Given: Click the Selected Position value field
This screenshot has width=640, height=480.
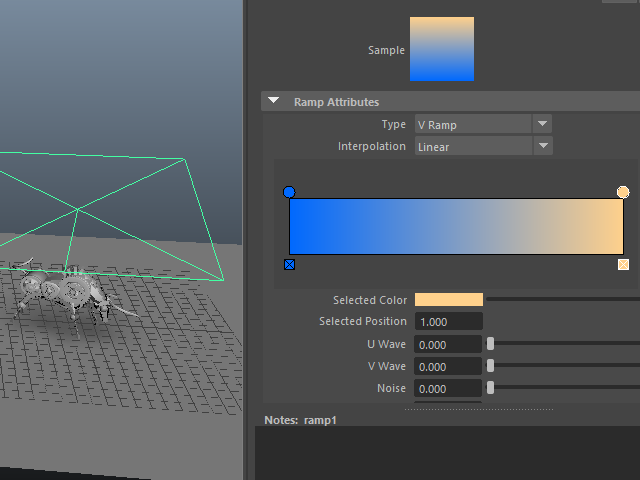Looking at the screenshot, I should coord(448,322).
